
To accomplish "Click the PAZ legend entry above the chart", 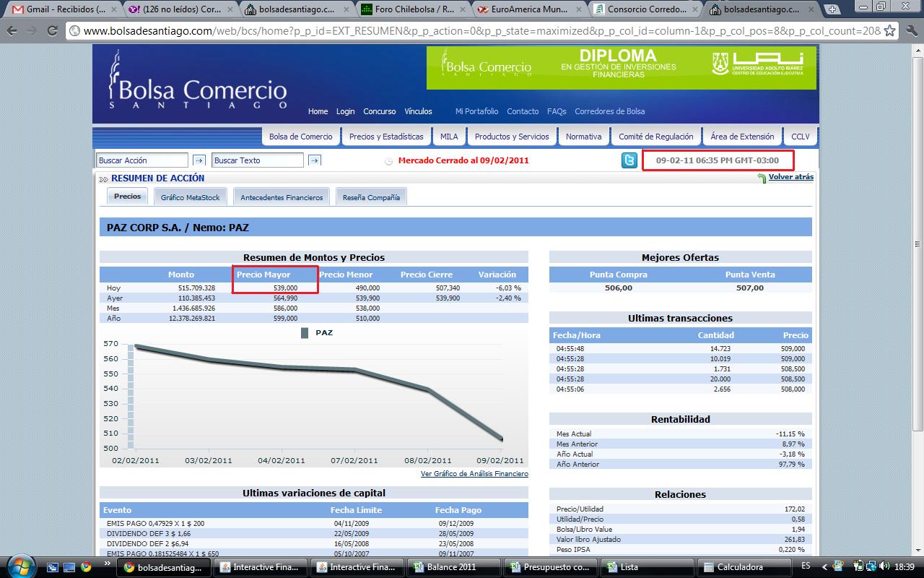I will click(x=316, y=333).
